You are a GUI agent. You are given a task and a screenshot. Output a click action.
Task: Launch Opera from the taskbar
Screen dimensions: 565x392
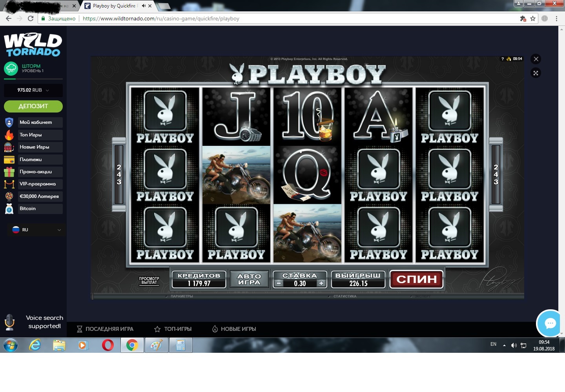point(108,345)
